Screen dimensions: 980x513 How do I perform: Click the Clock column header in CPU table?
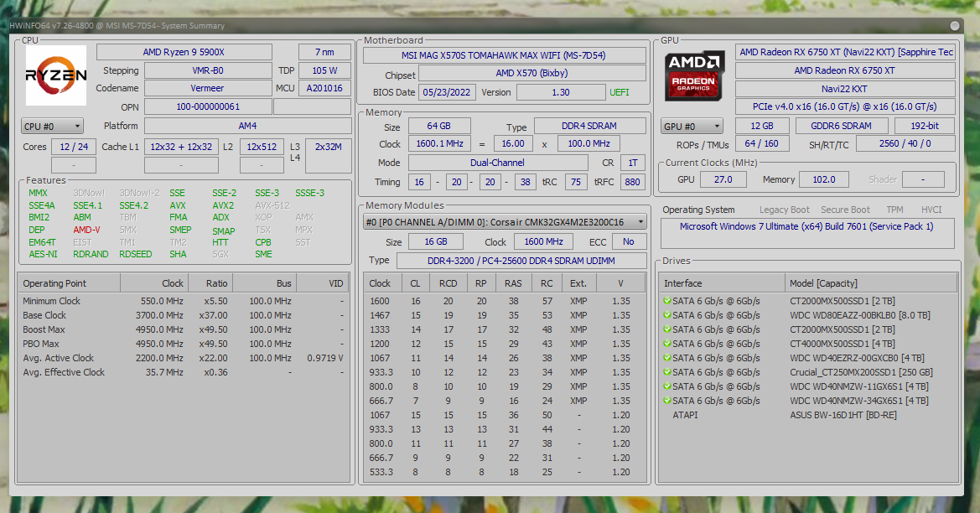pos(153,283)
